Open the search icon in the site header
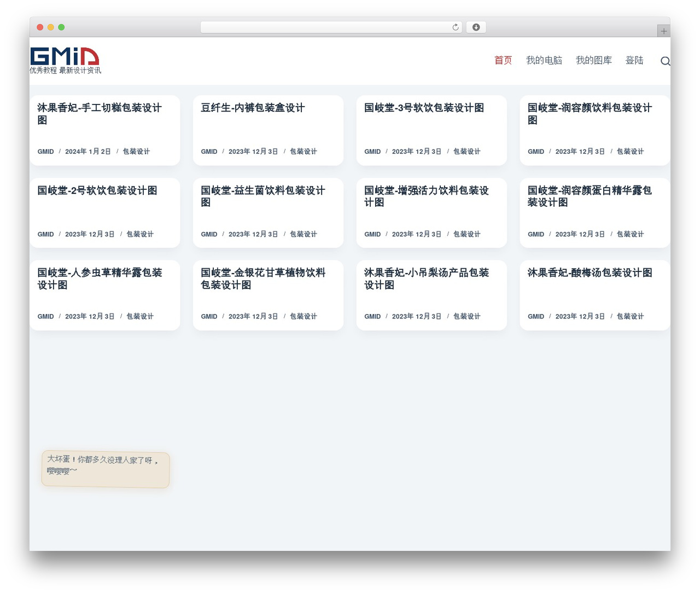The image size is (700, 593). (x=665, y=61)
